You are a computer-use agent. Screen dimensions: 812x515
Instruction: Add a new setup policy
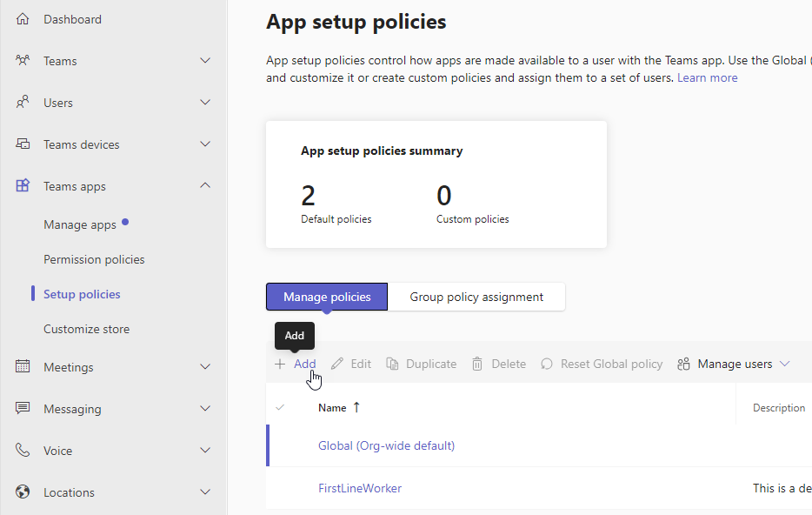coord(296,365)
